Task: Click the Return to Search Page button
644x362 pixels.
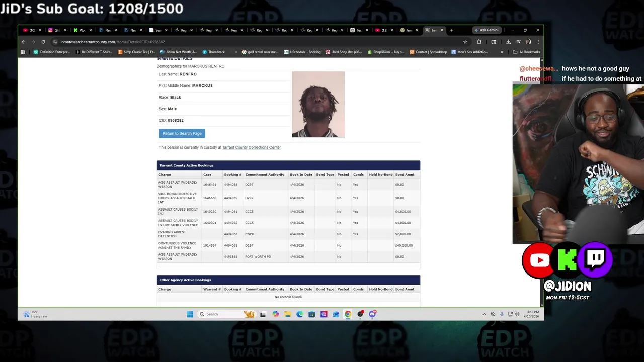Action: point(182,133)
